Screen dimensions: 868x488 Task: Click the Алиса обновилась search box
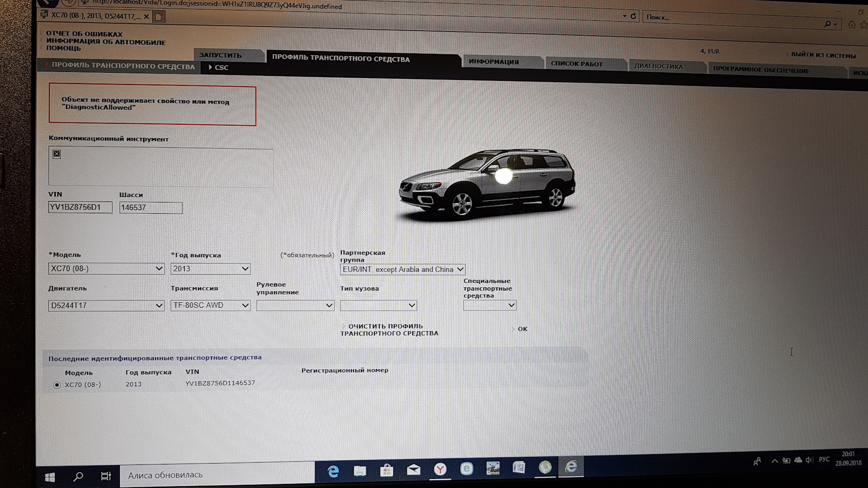[217, 475]
